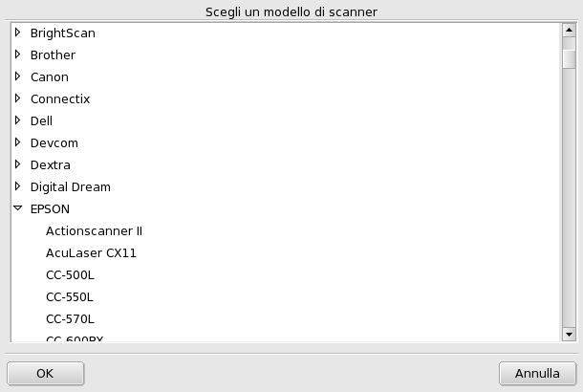Expand the Connectix disclosure triangle
583x392 pixels.
tap(17, 98)
